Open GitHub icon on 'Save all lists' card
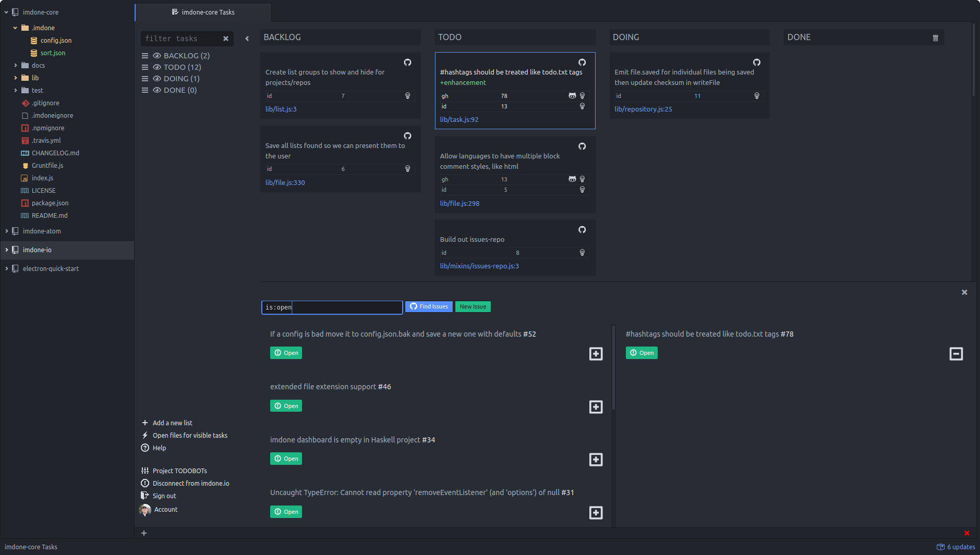Screen dimensions: 980x555 [x=407, y=136]
